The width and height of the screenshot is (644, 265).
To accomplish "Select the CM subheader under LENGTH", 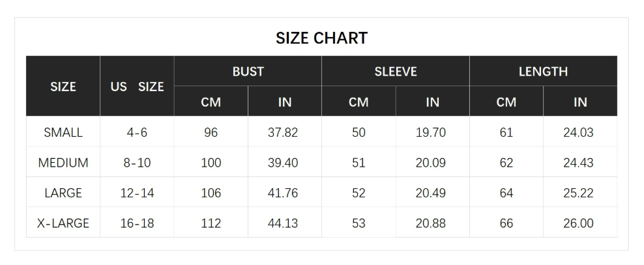I will [x=506, y=102].
